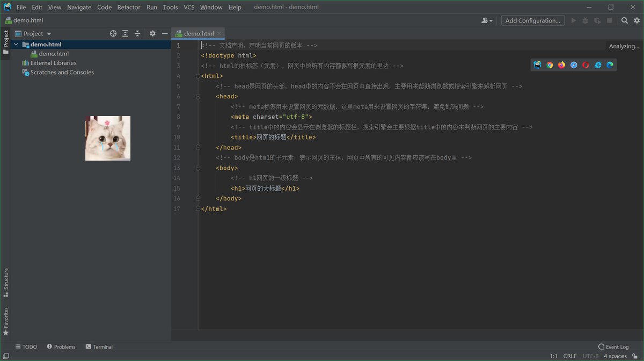Open Project panel gear options

(x=152, y=33)
